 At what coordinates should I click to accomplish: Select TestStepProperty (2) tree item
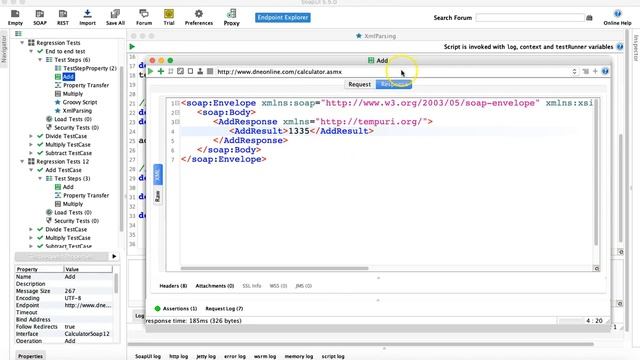tap(86, 68)
